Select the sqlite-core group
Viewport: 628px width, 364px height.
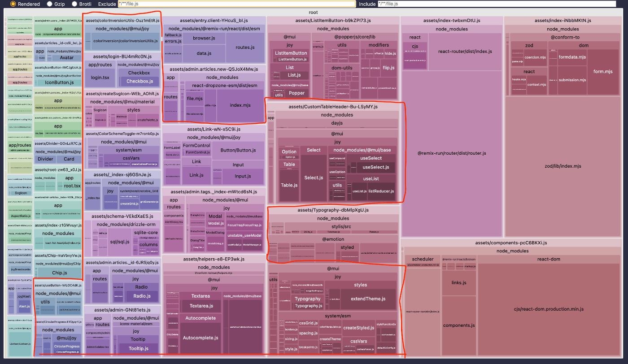pyautogui.click(x=146, y=233)
